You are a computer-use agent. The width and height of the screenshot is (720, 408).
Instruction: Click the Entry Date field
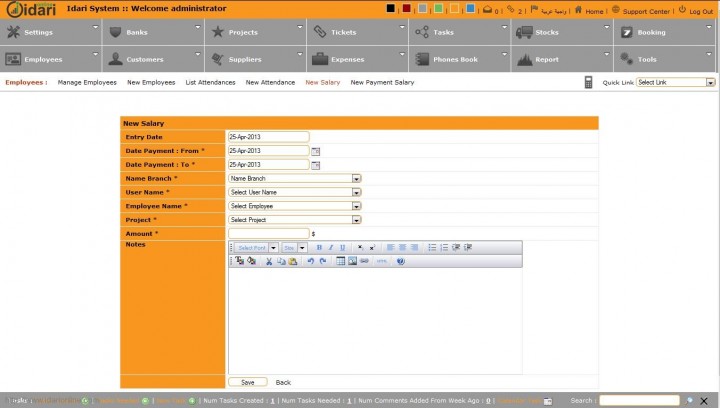[x=269, y=137]
